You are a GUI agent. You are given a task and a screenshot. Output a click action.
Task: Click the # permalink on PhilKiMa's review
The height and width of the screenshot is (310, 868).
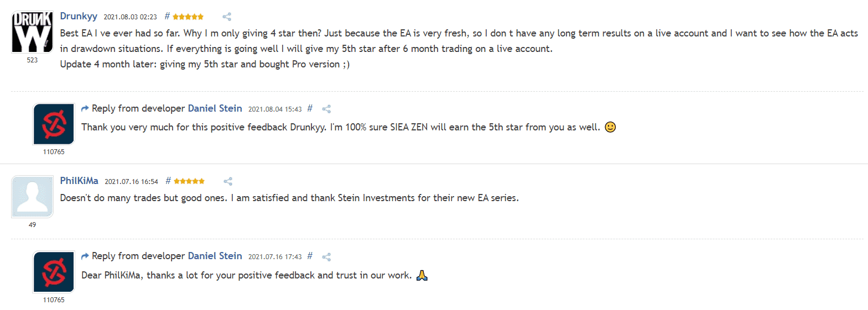(x=168, y=181)
